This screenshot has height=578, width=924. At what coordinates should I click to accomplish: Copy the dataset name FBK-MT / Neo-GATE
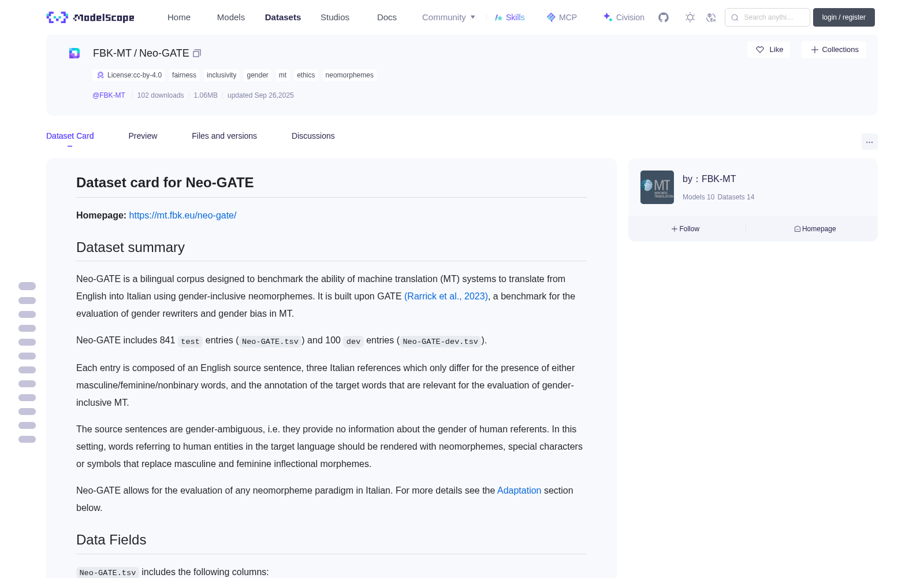coord(197,53)
